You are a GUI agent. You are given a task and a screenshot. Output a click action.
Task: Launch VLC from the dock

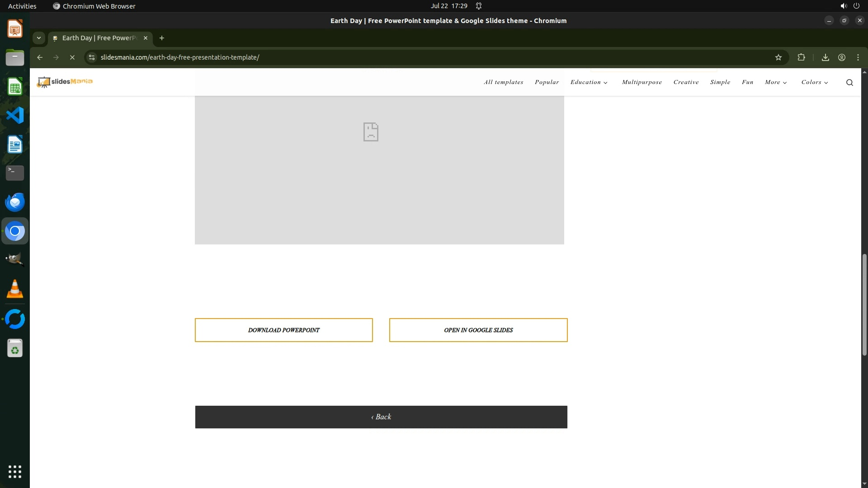pyautogui.click(x=15, y=289)
